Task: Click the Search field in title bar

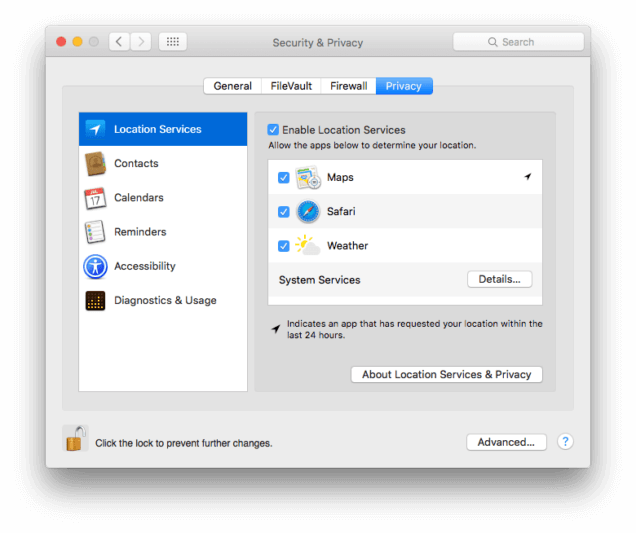Action: (x=518, y=42)
